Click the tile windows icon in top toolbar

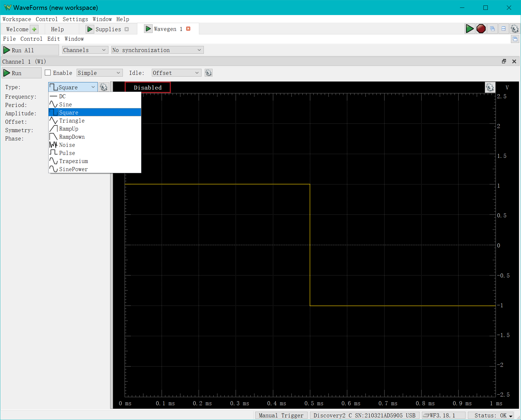click(503, 29)
